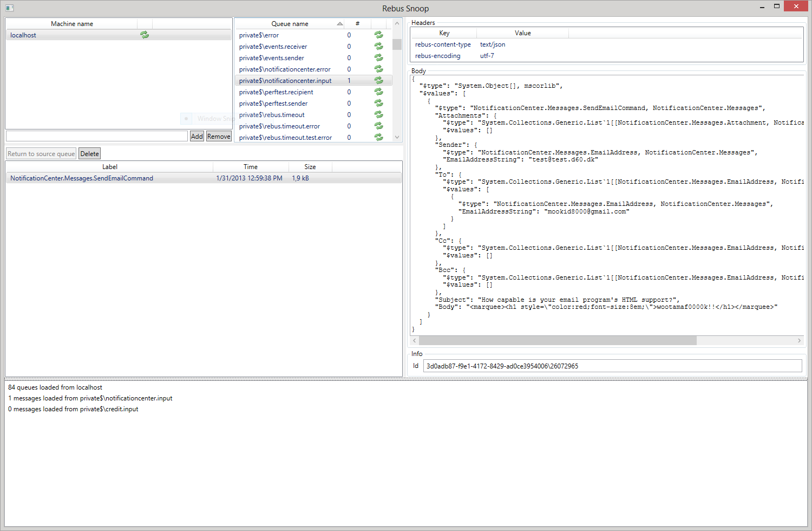
Task: Reload the private$\notificationcenter.error queue
Action: (x=378, y=69)
